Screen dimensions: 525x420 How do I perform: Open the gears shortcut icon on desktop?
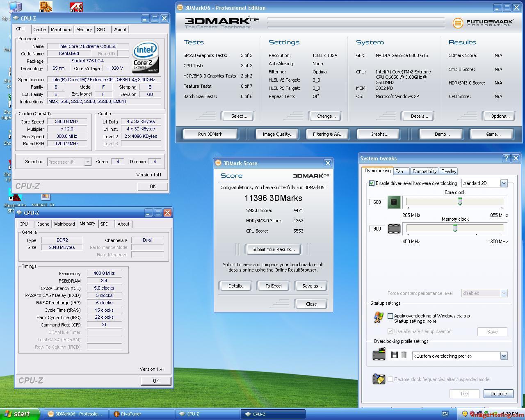pyautogui.click(x=46, y=6)
